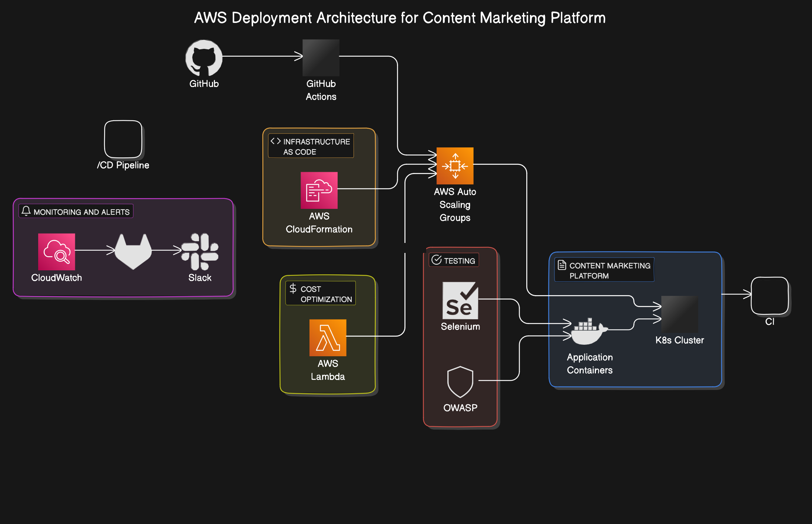Click the dollar sign icon in Cost Optimization
Screen dimensions: 812x524
(293, 288)
